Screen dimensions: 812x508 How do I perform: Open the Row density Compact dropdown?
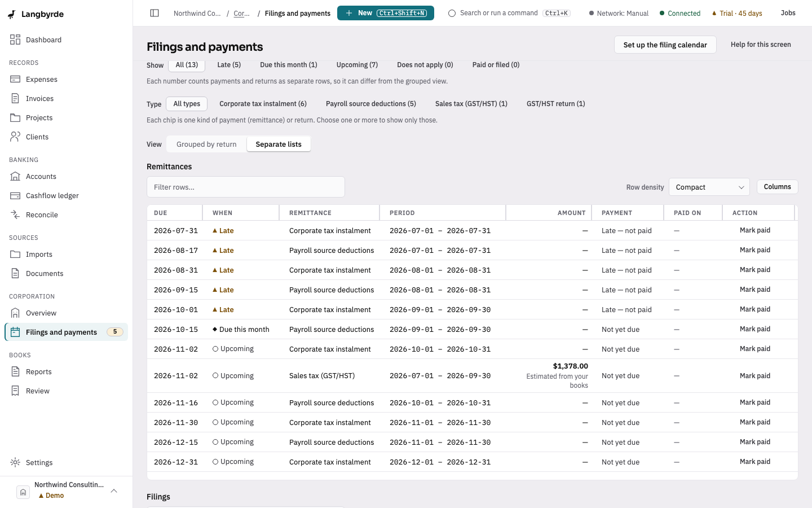point(709,187)
